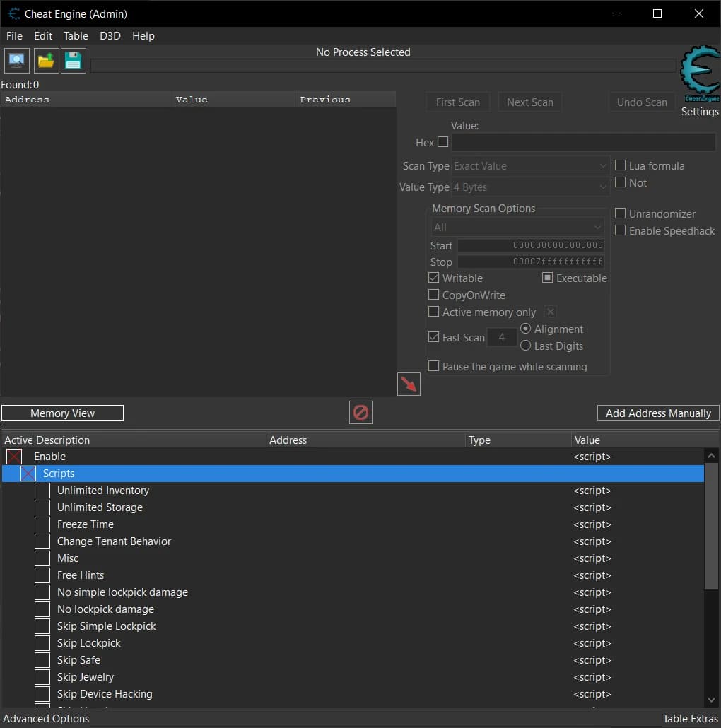Toggle the Scripts group active box
The height and width of the screenshot is (728, 721).
coord(28,474)
